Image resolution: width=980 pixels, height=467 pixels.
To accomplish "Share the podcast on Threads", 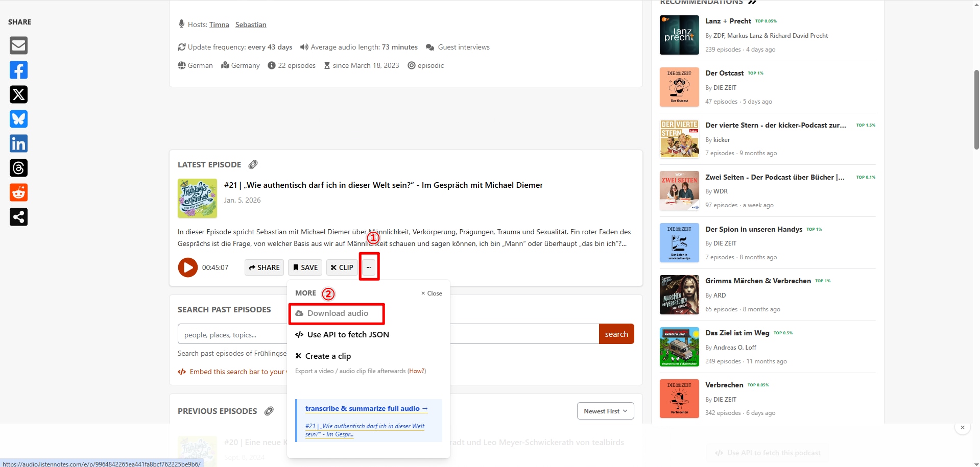I will click(x=18, y=168).
